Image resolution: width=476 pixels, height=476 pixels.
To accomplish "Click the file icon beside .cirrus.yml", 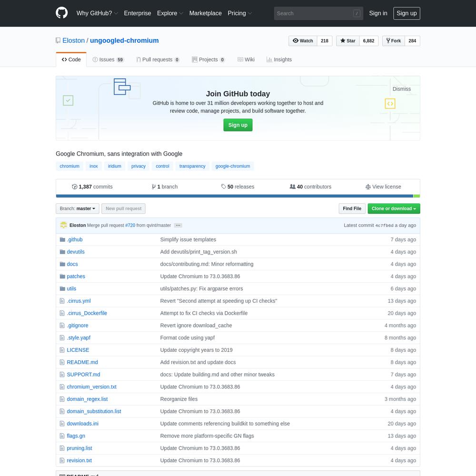I will pyautogui.click(x=62, y=301).
